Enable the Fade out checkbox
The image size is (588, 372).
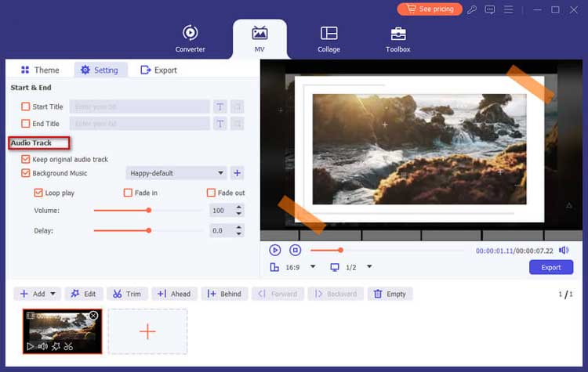click(x=211, y=193)
